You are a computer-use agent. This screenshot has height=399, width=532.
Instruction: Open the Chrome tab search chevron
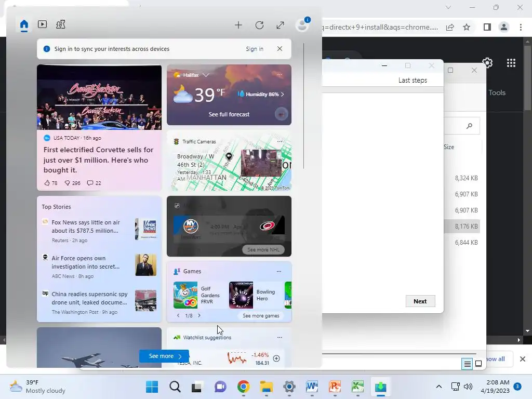click(448, 7)
